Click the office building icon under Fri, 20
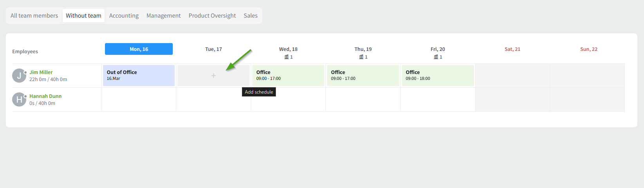Screen dimensions: 644x188 pyautogui.click(x=436, y=57)
